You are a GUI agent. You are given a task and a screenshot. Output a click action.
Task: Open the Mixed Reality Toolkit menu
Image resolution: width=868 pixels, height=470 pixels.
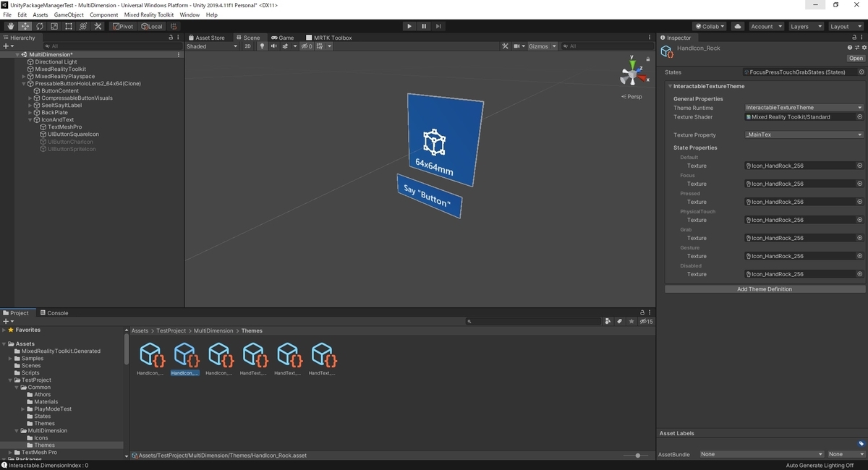(x=149, y=14)
